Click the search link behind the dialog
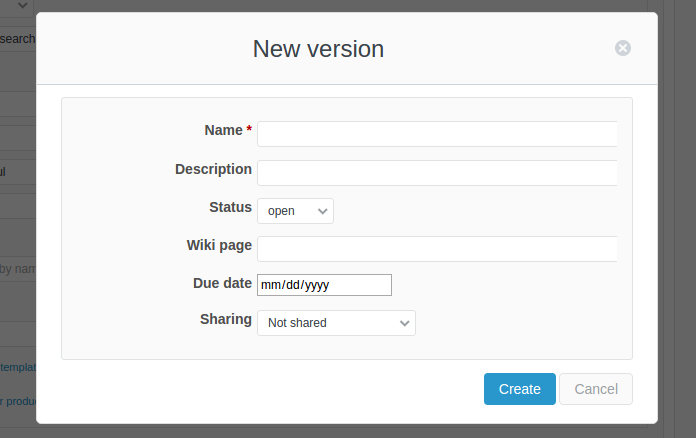This screenshot has height=438, width=696. coord(18,39)
